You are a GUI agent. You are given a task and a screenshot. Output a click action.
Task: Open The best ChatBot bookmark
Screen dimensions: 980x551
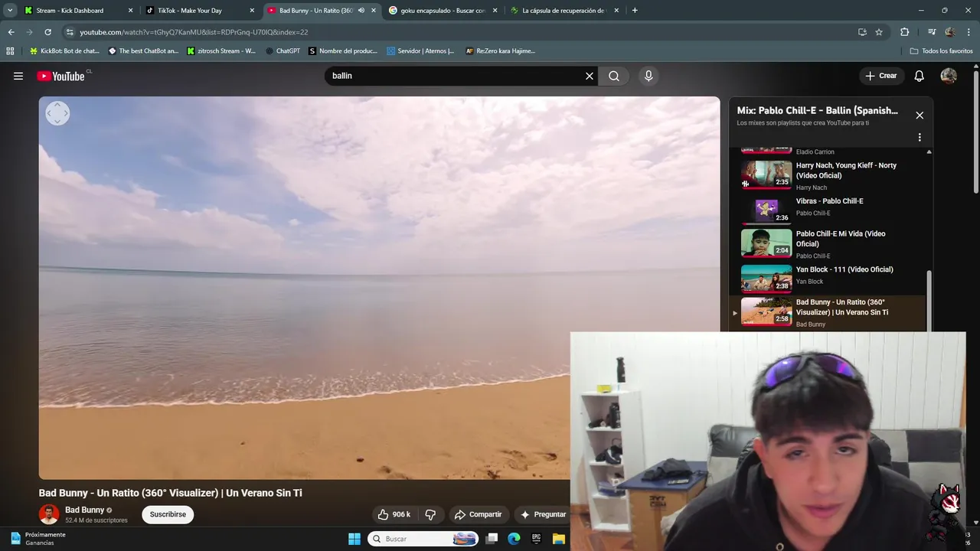143,51
